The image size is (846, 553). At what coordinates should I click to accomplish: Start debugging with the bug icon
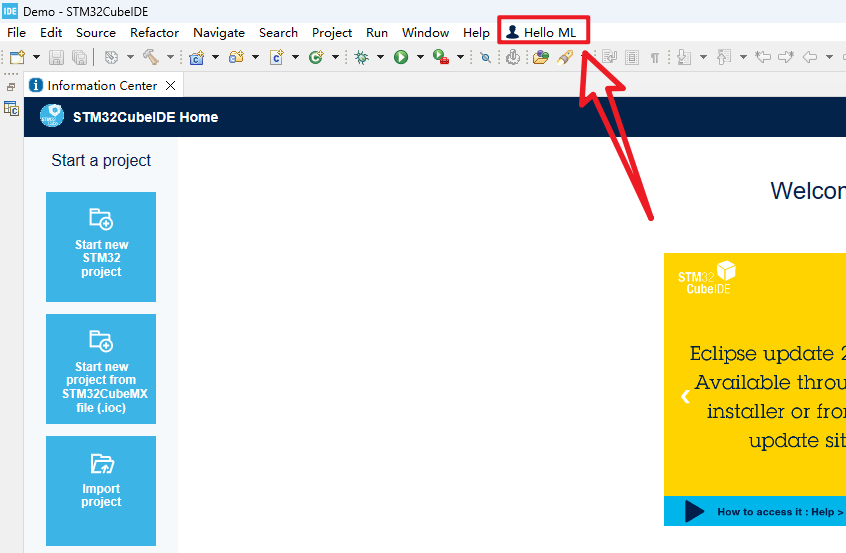[361, 57]
